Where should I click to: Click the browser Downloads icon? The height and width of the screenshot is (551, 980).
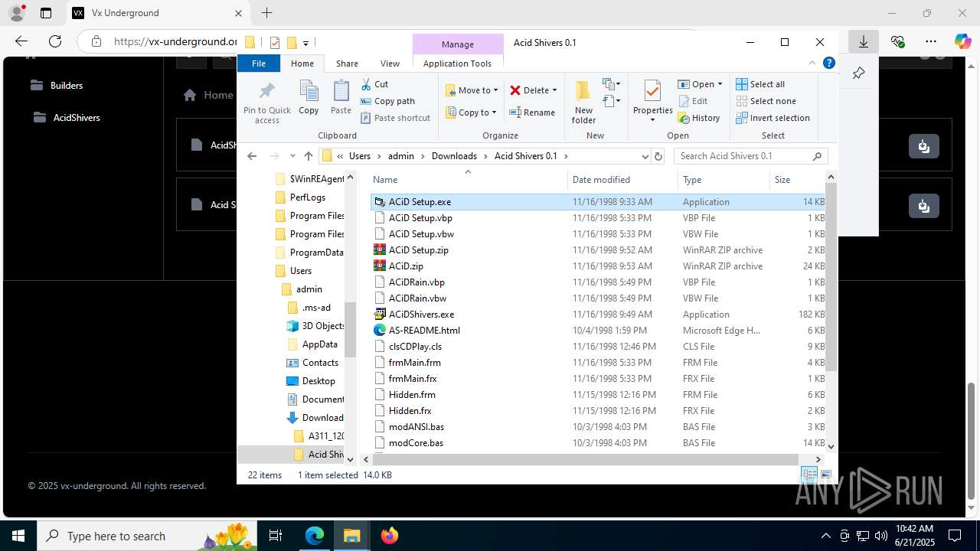pyautogui.click(x=864, y=41)
